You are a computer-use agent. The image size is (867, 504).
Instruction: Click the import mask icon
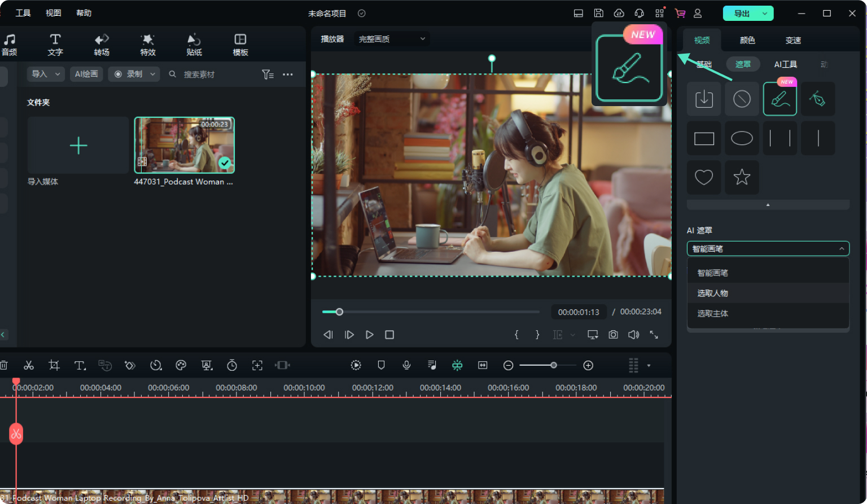point(703,99)
